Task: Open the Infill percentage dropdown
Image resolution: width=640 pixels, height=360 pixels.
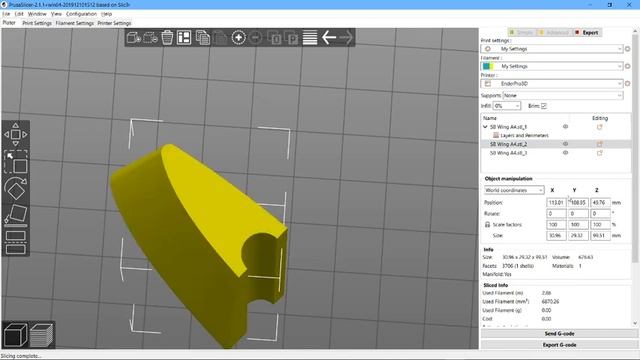Action: (x=507, y=106)
